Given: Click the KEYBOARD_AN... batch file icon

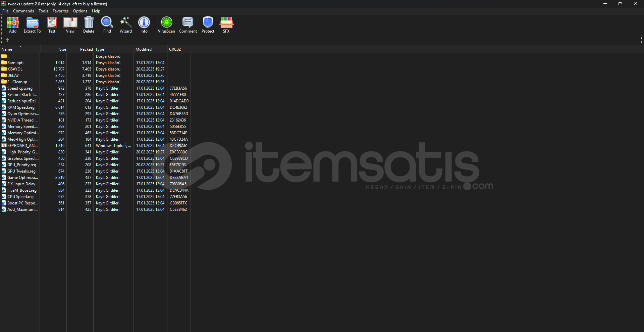Looking at the screenshot, I should [x=4, y=145].
